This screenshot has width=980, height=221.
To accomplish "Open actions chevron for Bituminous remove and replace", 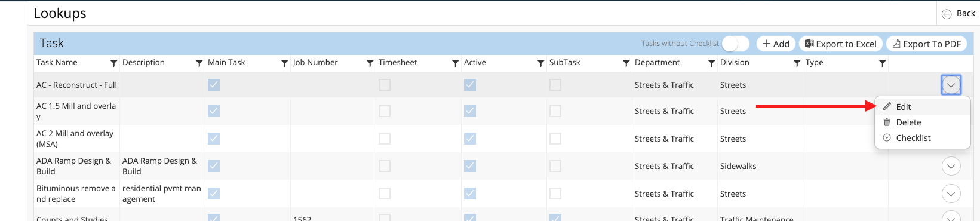I will coord(951,194).
